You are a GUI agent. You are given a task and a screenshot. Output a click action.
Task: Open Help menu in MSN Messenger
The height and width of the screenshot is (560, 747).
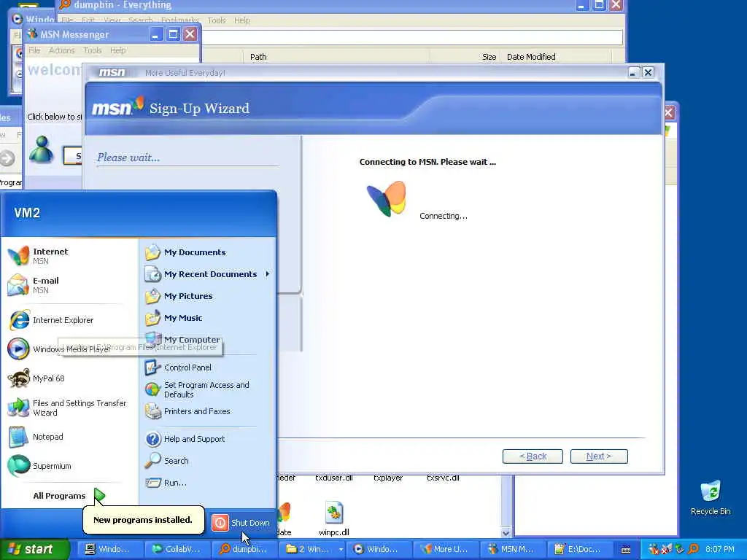pos(117,50)
